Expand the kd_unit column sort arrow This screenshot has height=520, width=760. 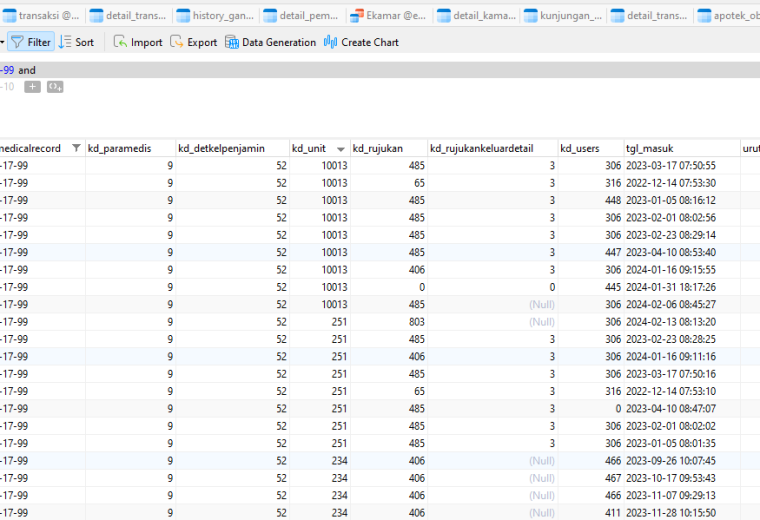[x=341, y=149]
